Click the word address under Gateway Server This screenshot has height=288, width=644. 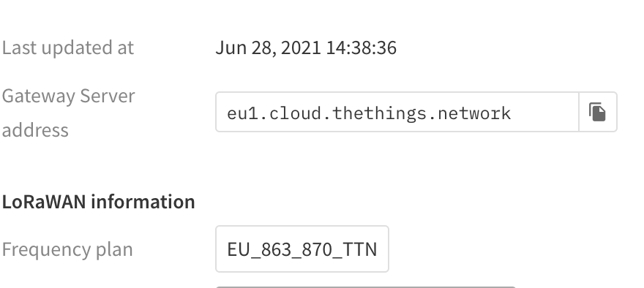pyautogui.click(x=35, y=130)
